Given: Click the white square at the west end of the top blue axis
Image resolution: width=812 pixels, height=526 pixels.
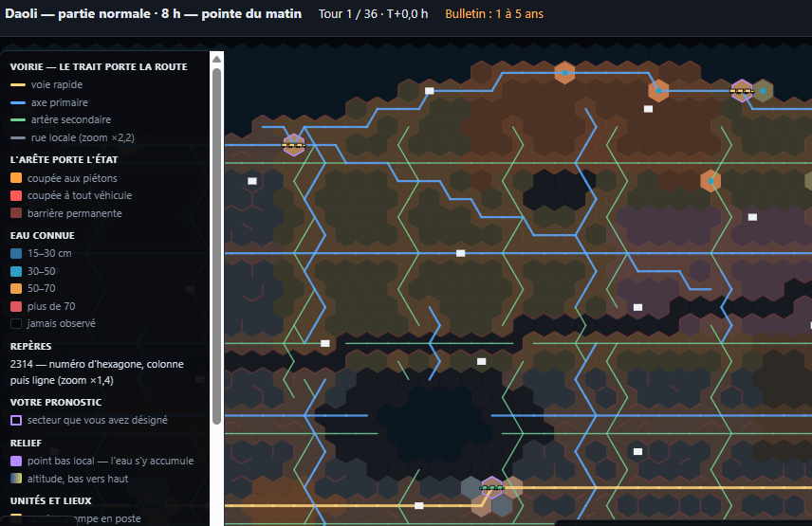Looking at the screenshot, I should tap(430, 91).
